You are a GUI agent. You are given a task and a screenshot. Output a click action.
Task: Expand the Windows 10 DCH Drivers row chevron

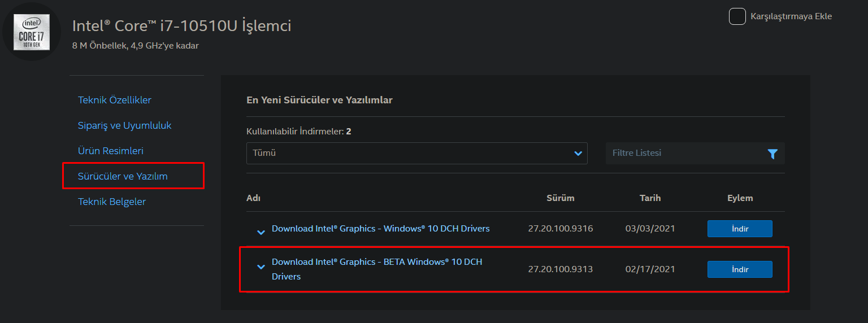pyautogui.click(x=261, y=232)
